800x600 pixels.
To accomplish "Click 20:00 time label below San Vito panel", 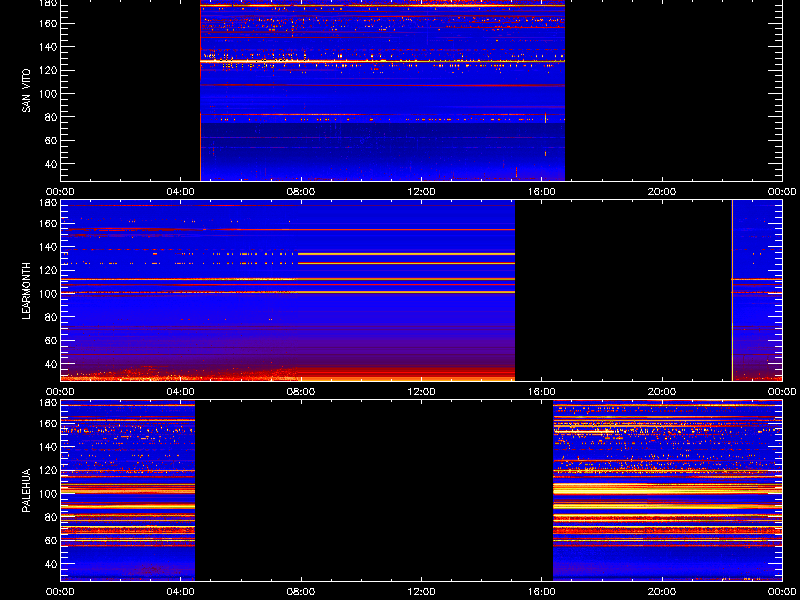I will click(662, 192).
